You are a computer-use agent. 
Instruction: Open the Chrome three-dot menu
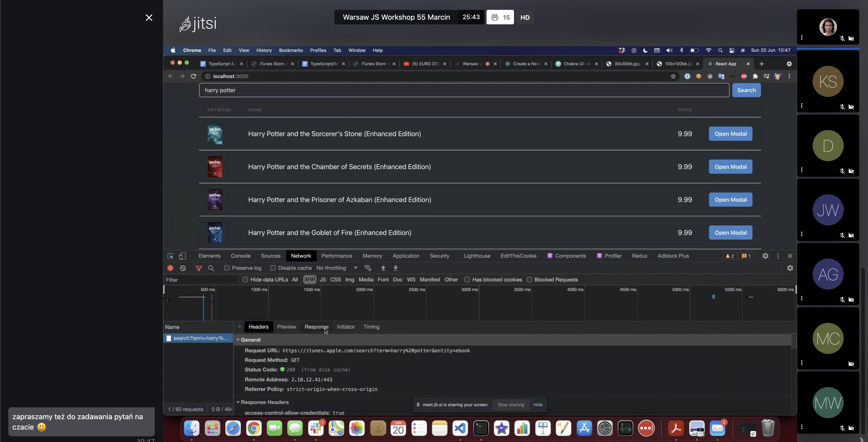pyautogui.click(x=789, y=76)
